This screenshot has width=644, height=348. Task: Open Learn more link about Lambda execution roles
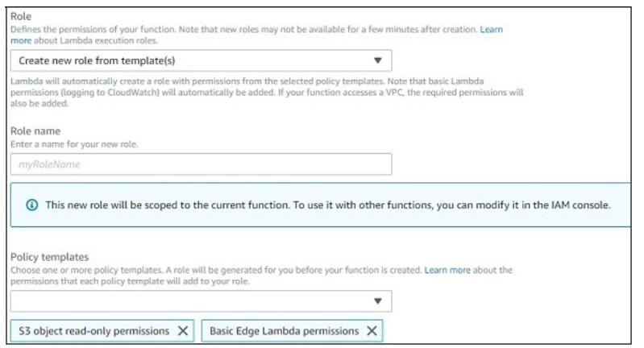tap(491, 30)
